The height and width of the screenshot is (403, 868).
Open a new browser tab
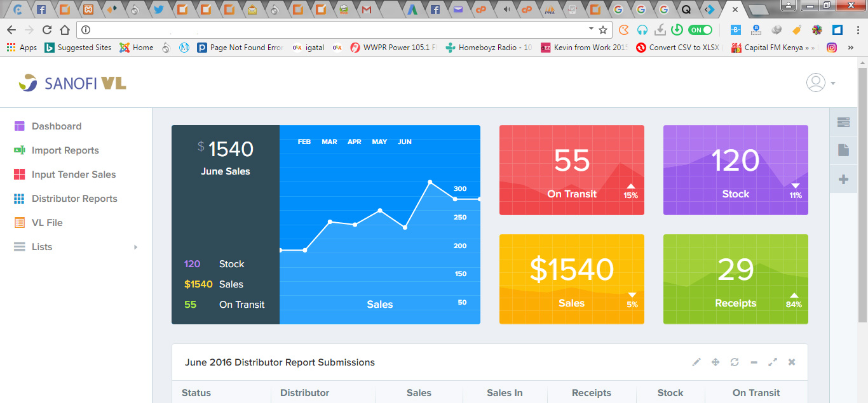point(758,10)
